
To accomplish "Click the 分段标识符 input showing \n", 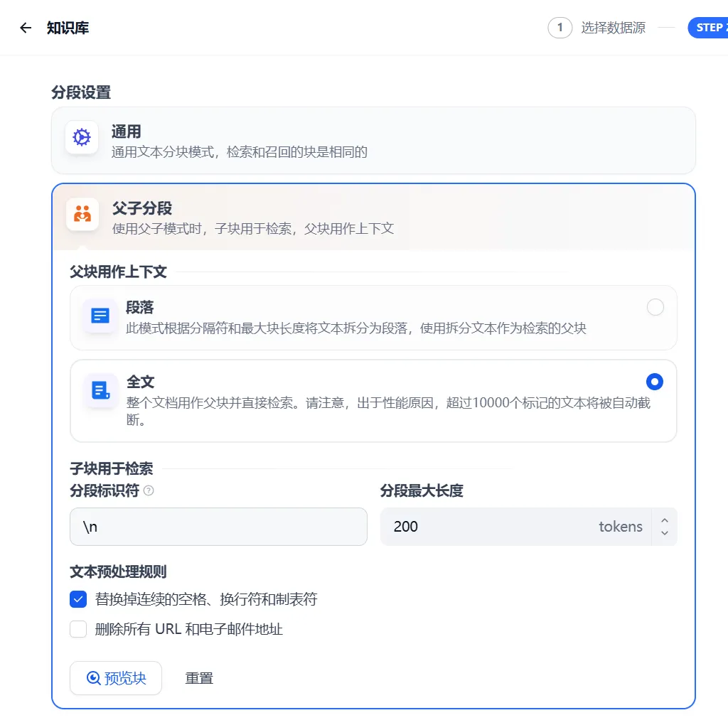I will [x=218, y=527].
